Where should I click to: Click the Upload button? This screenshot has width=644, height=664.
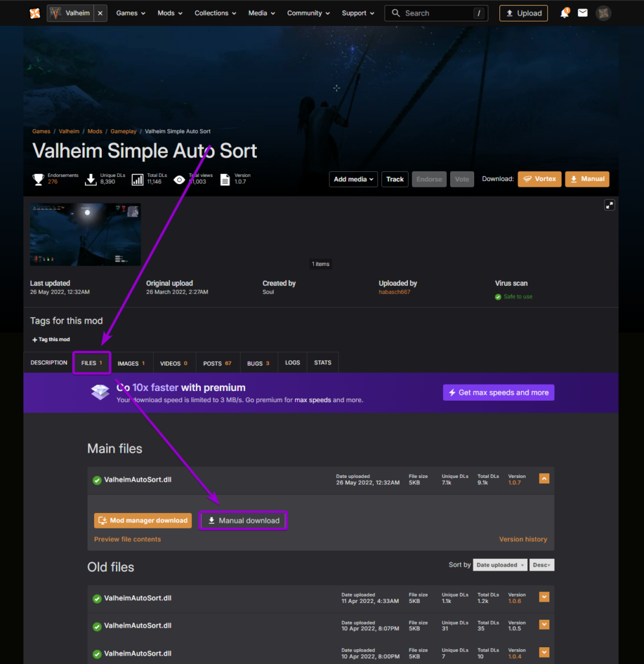pyautogui.click(x=523, y=13)
